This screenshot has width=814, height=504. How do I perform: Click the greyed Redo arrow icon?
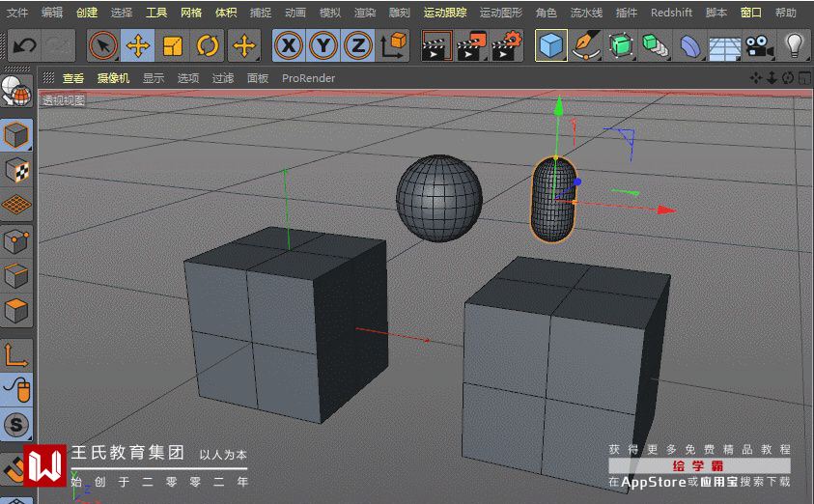pos(58,46)
